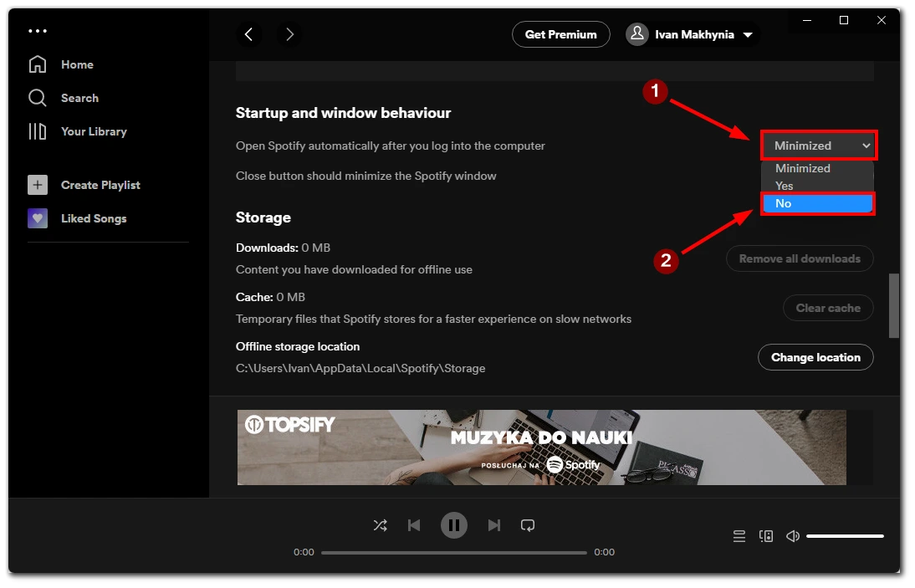Open the startup behaviour dropdown showing Minimized
This screenshot has width=915, height=588.
click(819, 146)
